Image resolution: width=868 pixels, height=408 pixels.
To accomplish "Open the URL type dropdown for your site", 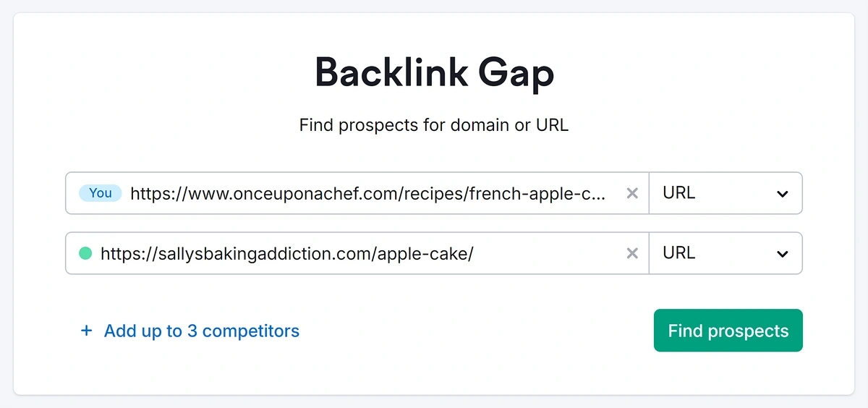I will coord(726,193).
